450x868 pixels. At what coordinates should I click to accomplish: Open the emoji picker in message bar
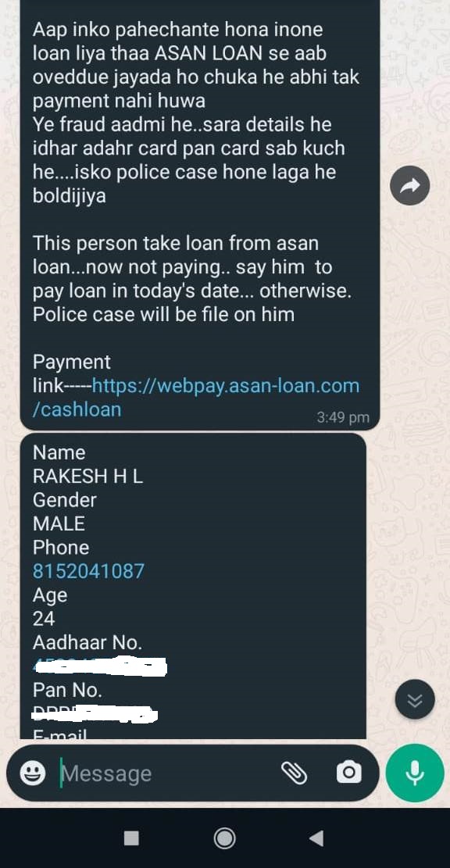click(33, 772)
